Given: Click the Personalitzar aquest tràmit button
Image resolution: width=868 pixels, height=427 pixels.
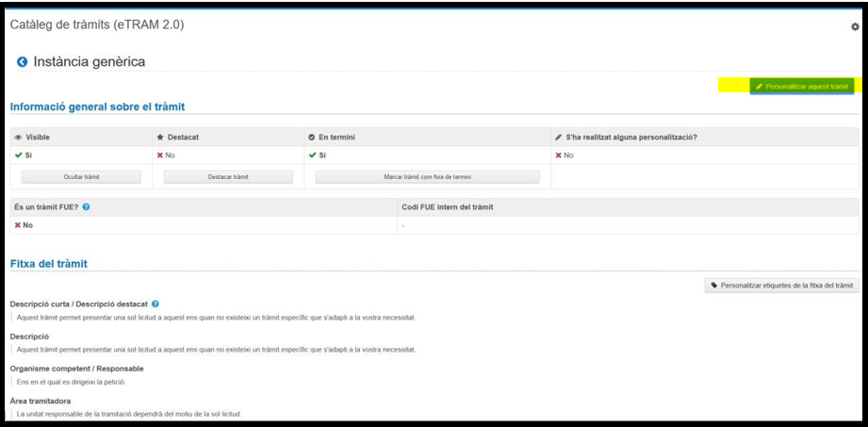Looking at the screenshot, I should (801, 86).
